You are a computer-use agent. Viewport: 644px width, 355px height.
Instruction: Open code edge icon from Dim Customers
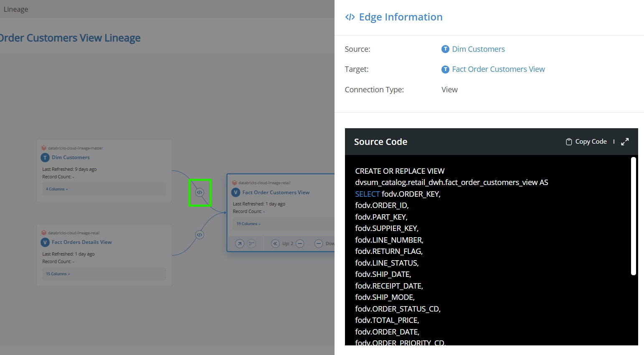click(200, 193)
